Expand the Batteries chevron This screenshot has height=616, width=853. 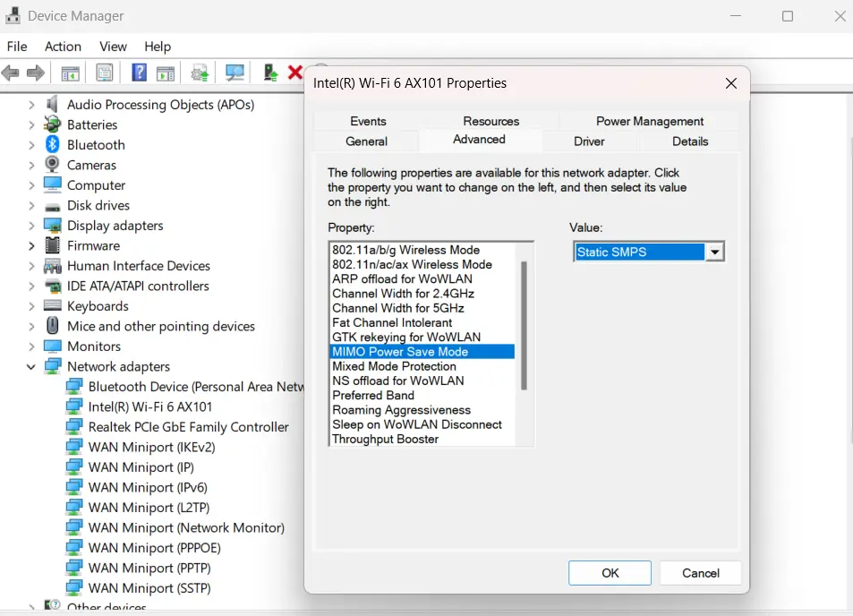[x=31, y=124]
